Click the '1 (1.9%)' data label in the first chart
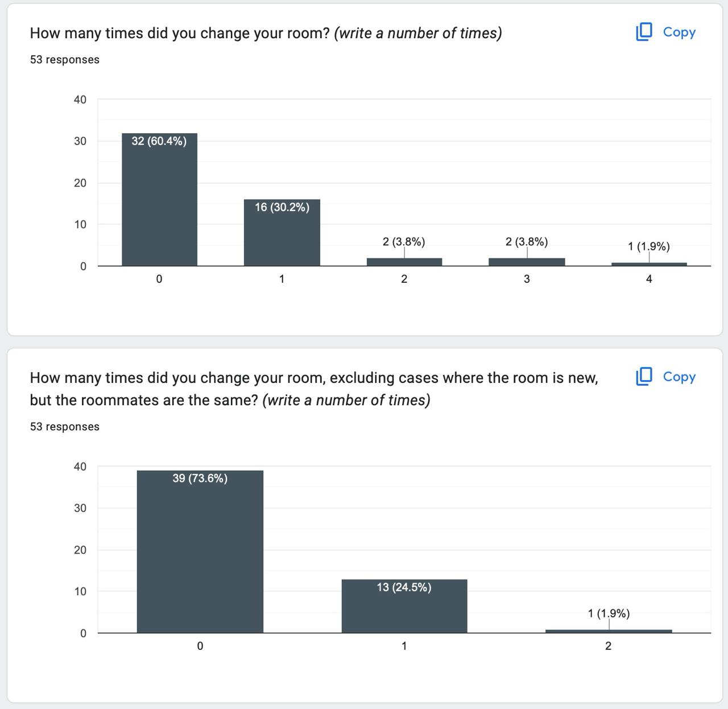This screenshot has height=709, width=728. point(649,246)
